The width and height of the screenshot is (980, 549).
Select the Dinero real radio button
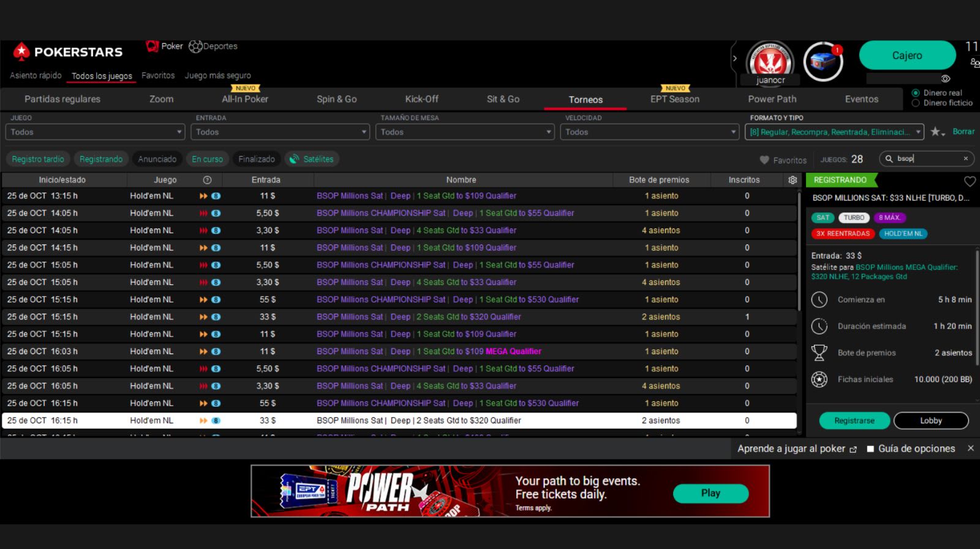click(916, 93)
